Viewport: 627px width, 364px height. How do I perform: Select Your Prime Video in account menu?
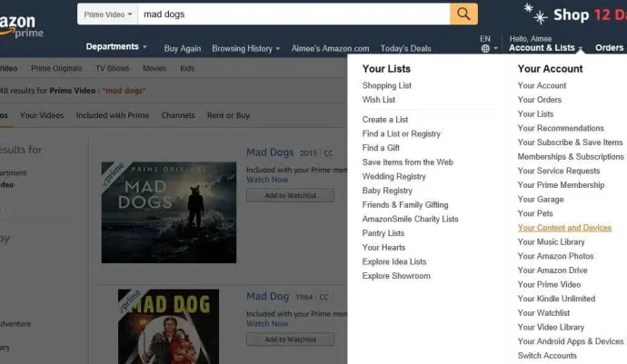[x=549, y=284]
